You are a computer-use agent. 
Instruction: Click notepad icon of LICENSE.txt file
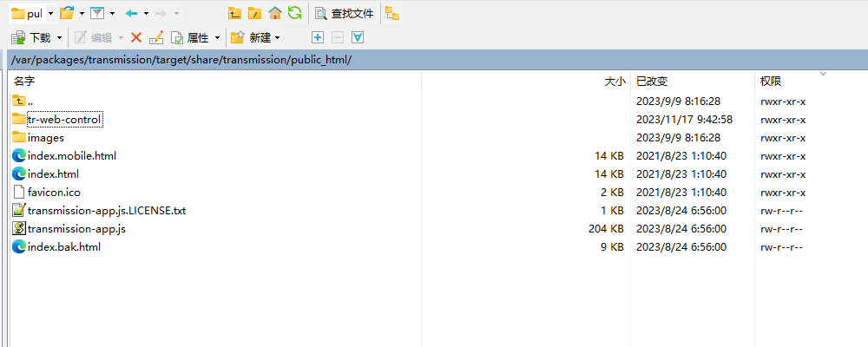(19, 210)
